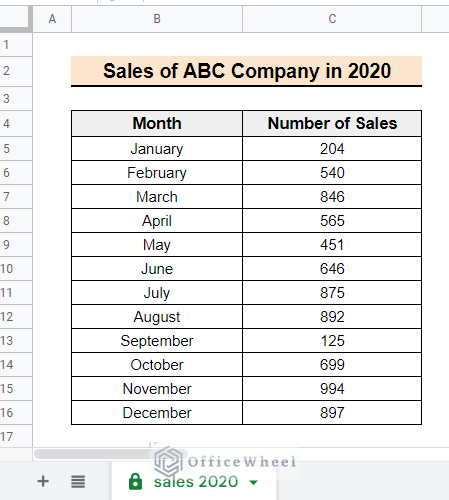
Task: Click the add sheet plus icon
Action: [x=43, y=481]
